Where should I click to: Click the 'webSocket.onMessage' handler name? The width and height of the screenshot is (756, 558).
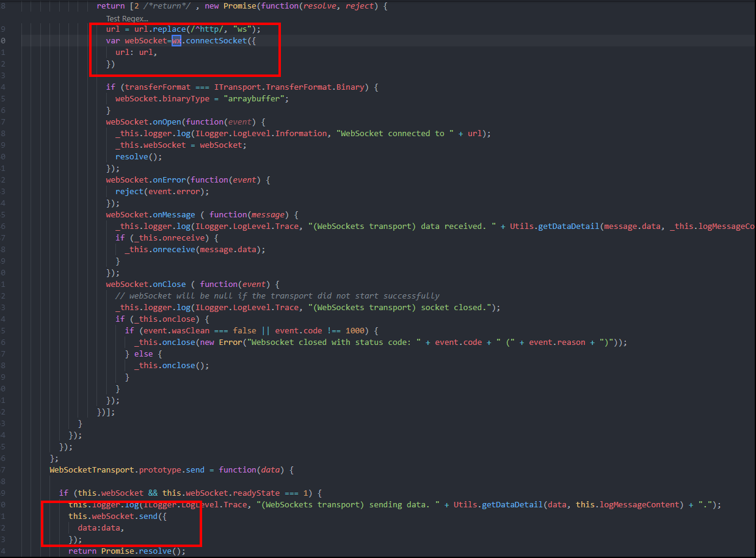pyautogui.click(x=150, y=214)
